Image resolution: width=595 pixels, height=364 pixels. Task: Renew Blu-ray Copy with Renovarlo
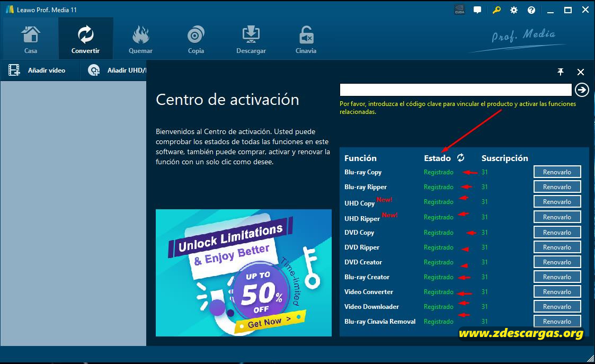[557, 172]
